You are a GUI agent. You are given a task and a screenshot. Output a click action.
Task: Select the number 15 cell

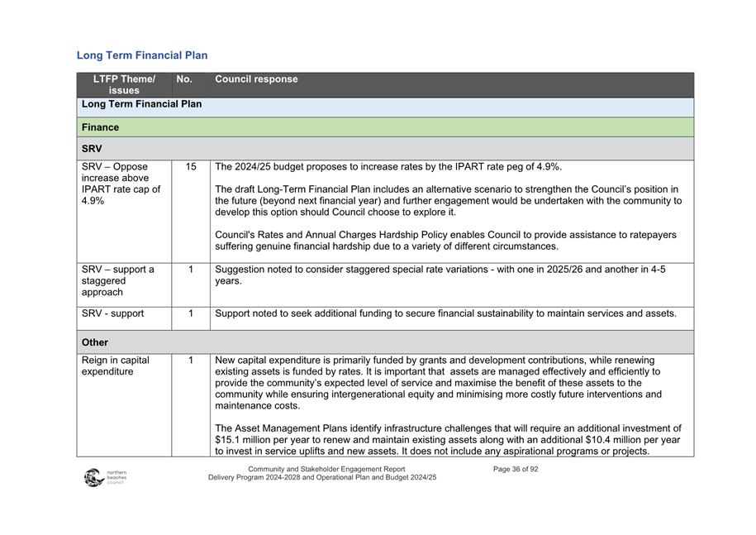pyautogui.click(x=191, y=167)
